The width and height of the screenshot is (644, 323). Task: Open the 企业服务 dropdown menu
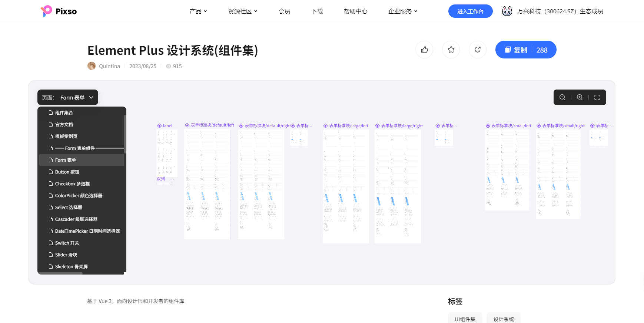click(402, 11)
